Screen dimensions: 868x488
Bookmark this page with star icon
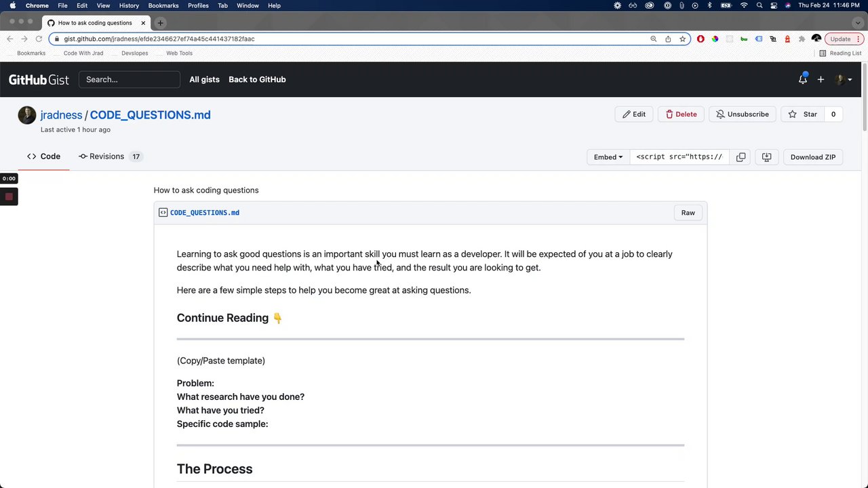tap(683, 39)
